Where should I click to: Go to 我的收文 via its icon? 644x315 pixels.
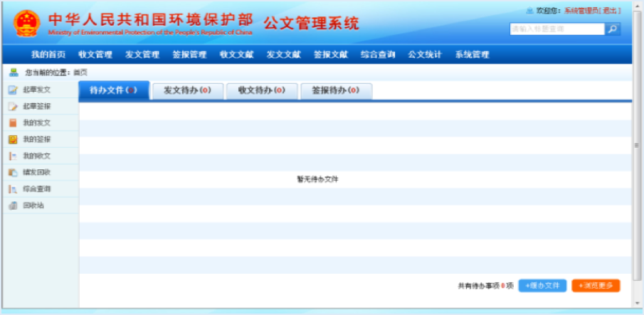tap(13, 156)
